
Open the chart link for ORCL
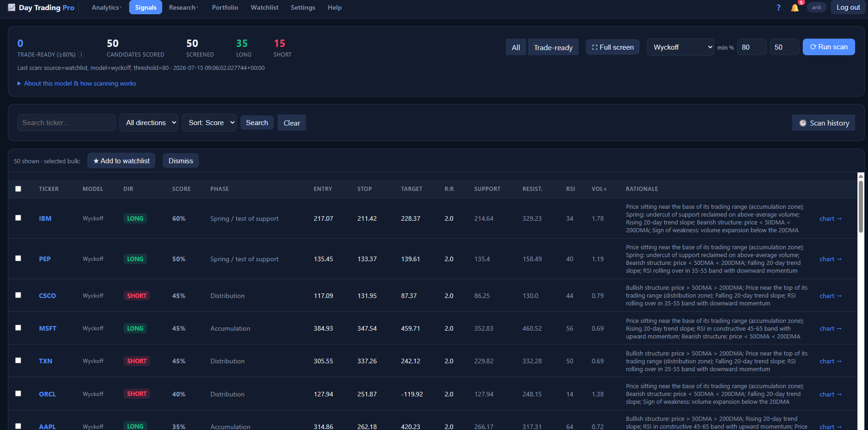tap(830, 394)
